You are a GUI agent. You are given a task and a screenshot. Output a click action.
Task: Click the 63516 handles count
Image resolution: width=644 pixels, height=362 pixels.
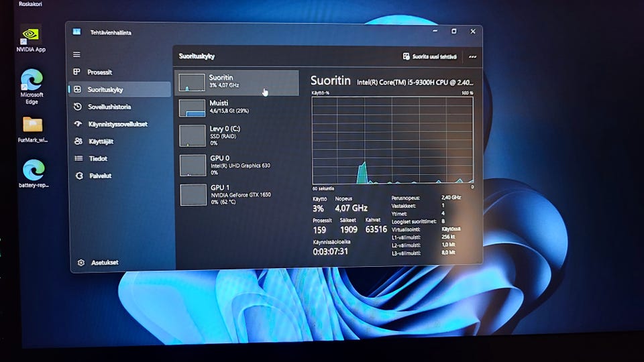tap(376, 229)
